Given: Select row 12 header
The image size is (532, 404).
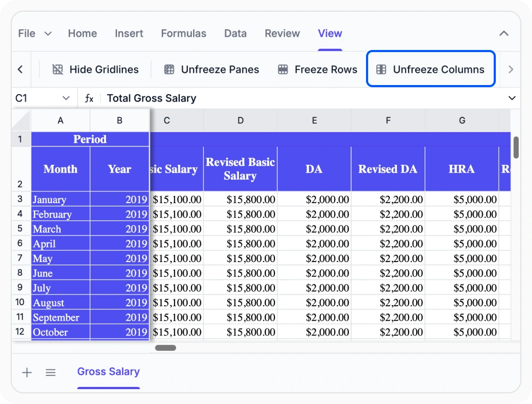Looking at the screenshot, I should click(20, 332).
